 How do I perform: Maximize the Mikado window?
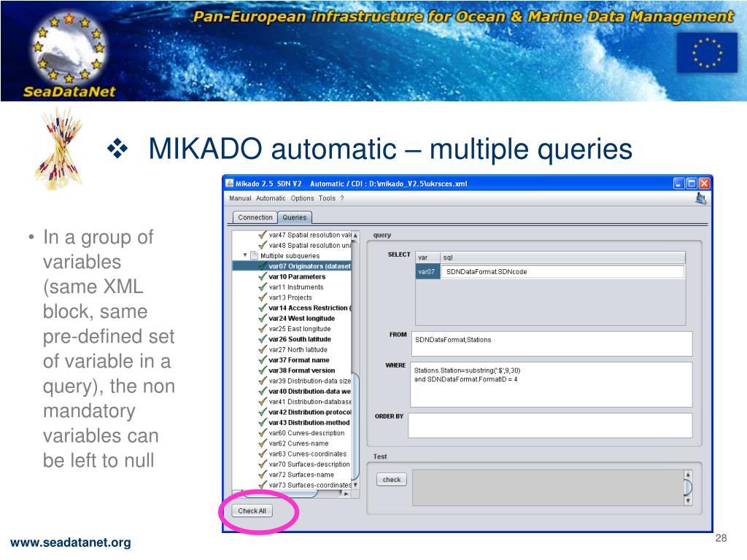[x=692, y=183]
